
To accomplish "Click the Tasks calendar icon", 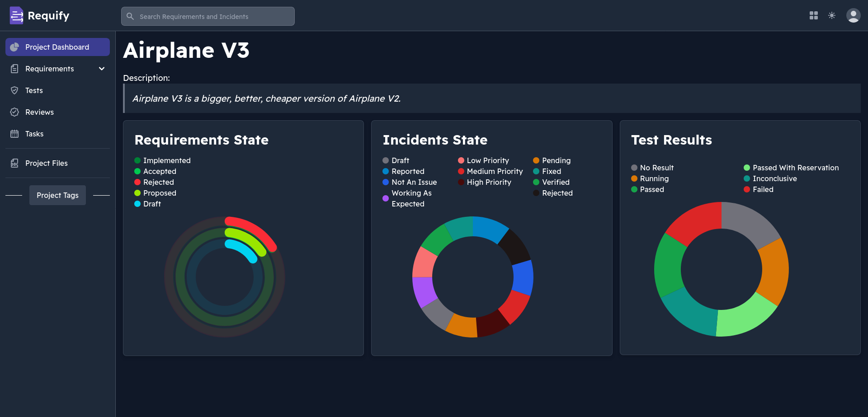I will [14, 134].
